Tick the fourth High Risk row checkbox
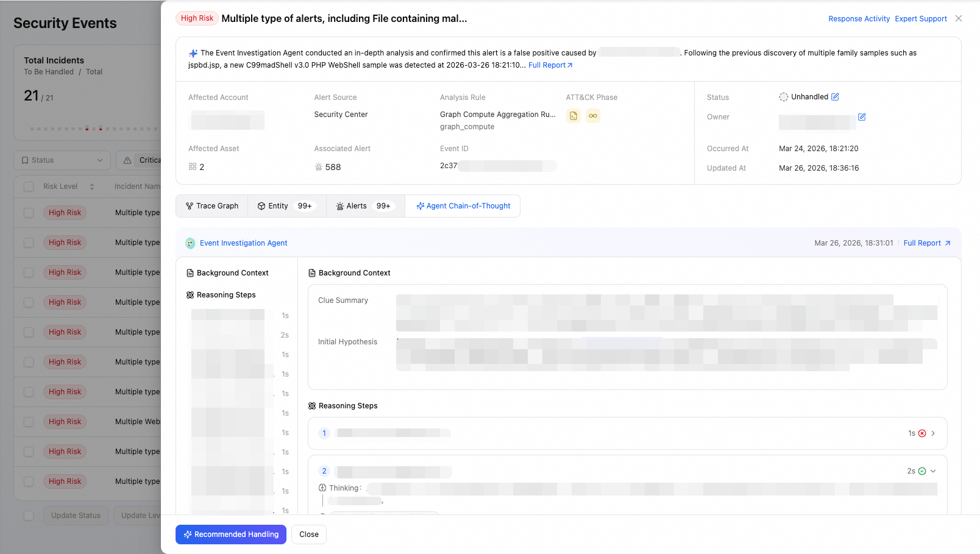 point(29,302)
